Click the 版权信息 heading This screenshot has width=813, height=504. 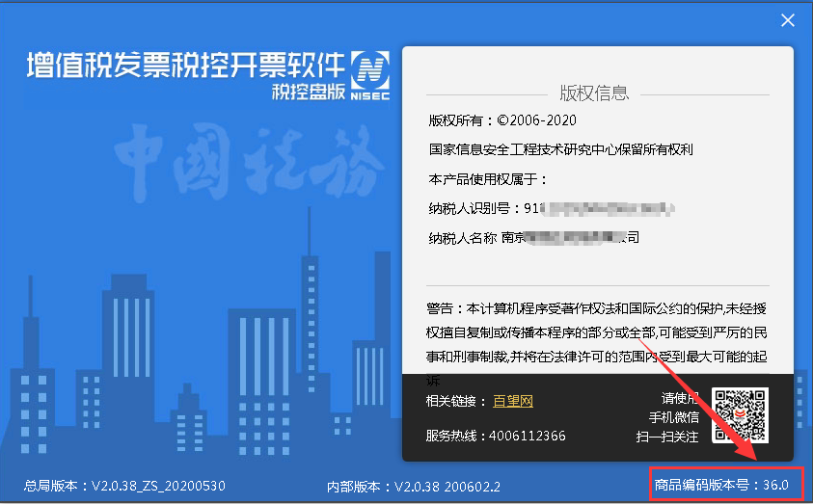[594, 93]
